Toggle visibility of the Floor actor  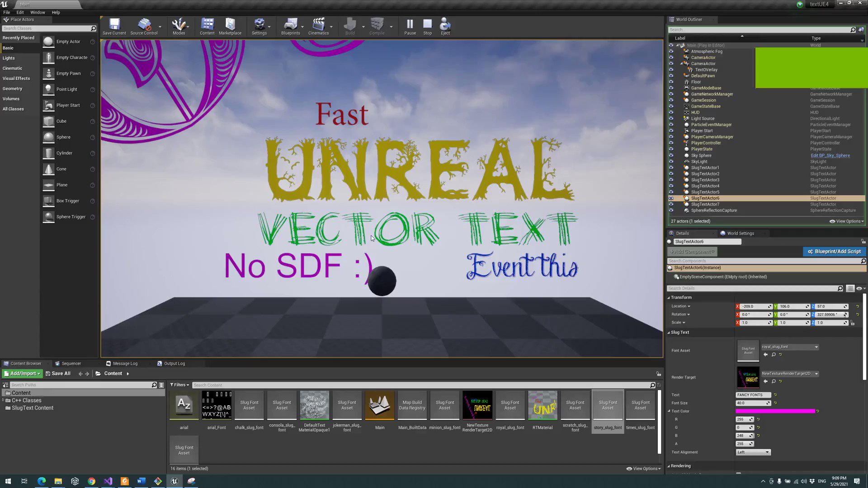coord(671,82)
